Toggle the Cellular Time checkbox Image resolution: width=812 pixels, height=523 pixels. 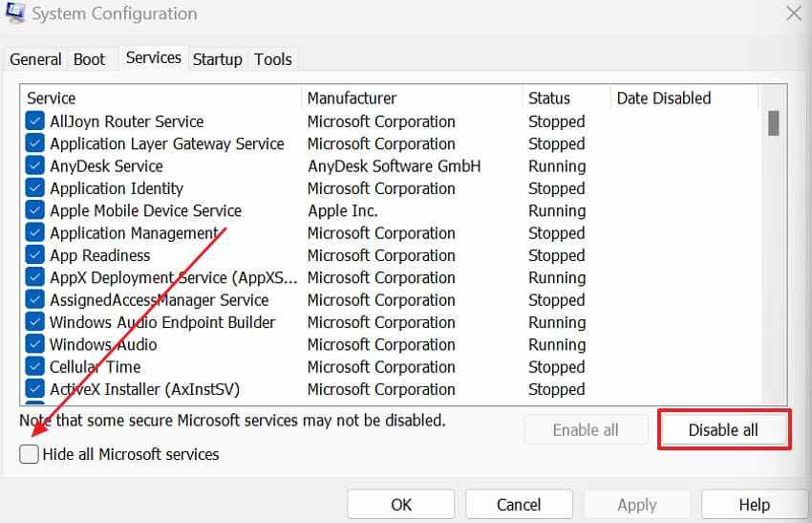(34, 366)
